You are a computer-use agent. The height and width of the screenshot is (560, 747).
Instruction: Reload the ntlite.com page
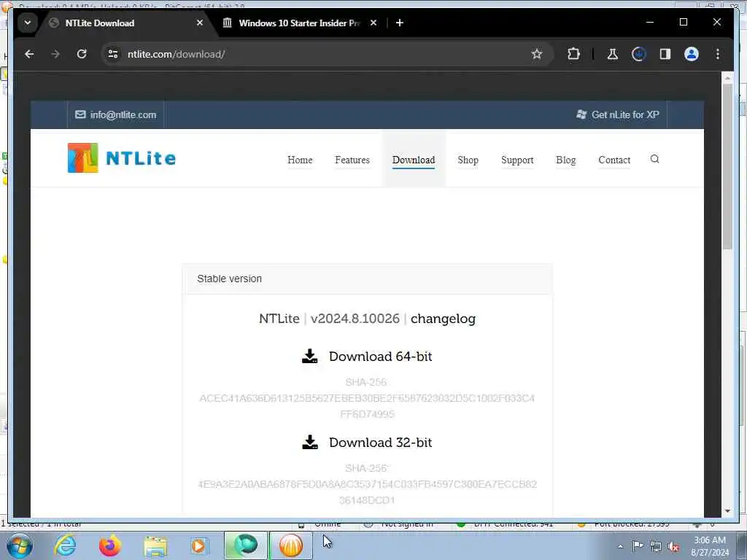(82, 54)
